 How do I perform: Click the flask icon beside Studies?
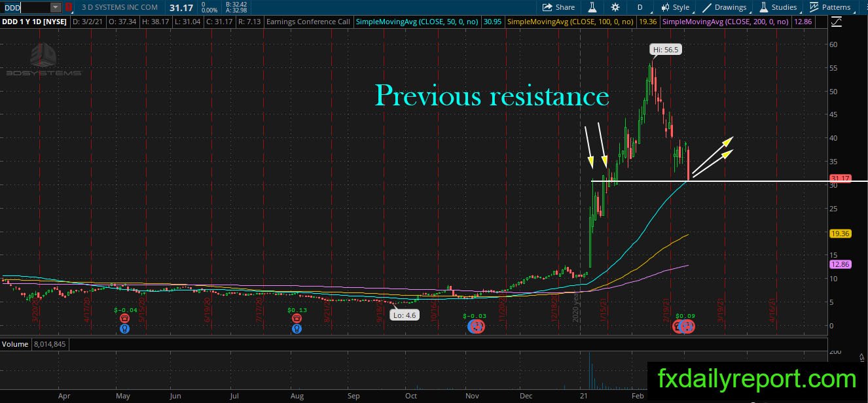764,7
